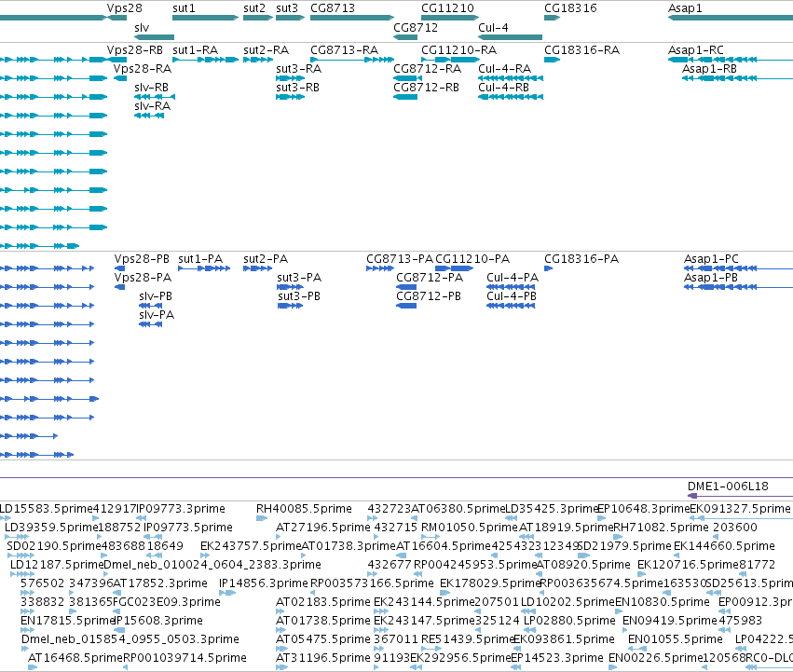This screenshot has width=793, height=672.
Task: Click the Vps28-RA transcript label
Action: pyautogui.click(x=143, y=69)
